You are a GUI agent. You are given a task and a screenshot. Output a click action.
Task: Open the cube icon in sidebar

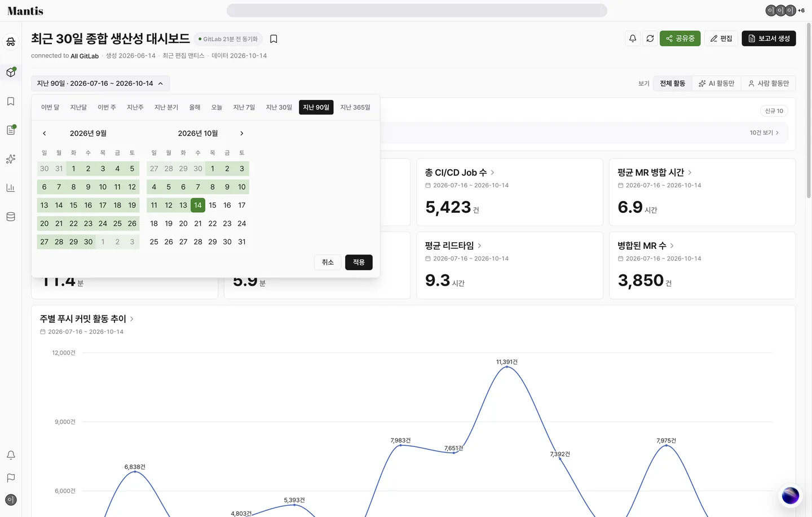point(11,72)
